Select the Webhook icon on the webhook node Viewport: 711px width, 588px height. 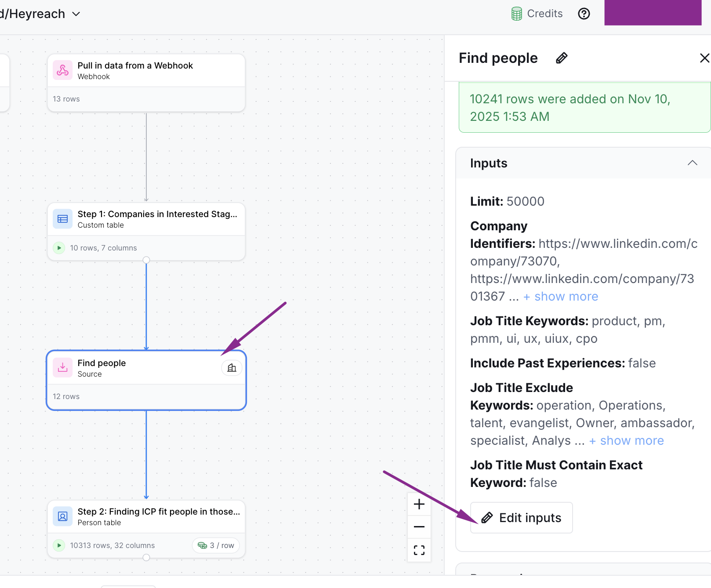tap(62, 70)
